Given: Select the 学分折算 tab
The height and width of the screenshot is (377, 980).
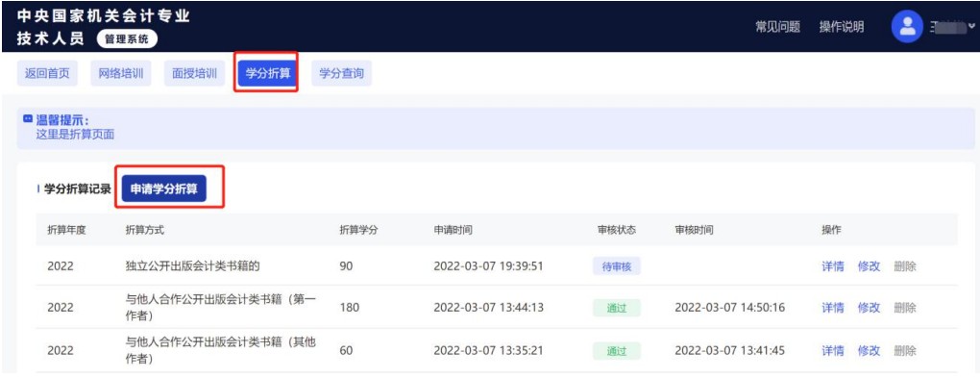Looking at the screenshot, I should click(267, 73).
